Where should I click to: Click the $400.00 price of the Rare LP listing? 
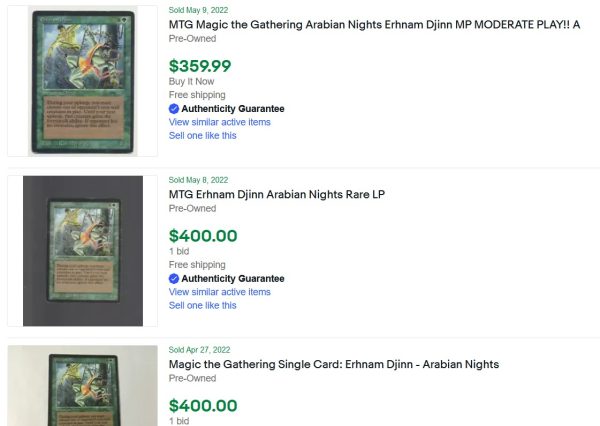tap(203, 236)
